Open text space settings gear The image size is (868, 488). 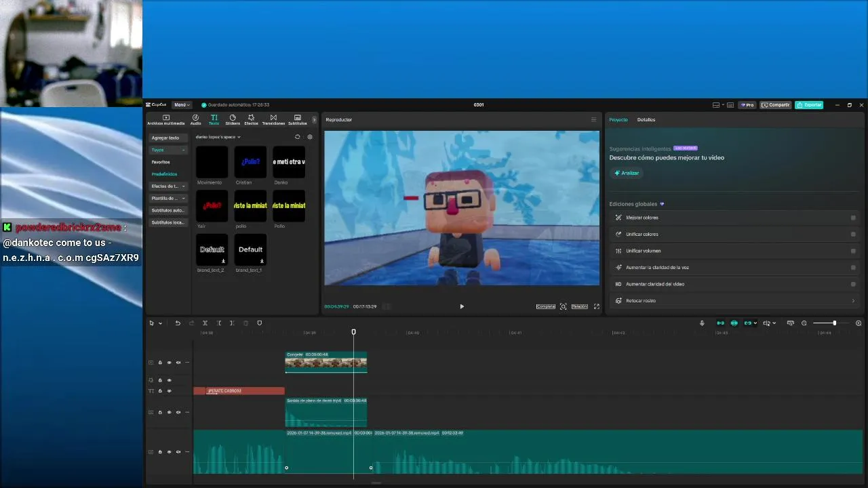[x=310, y=137]
